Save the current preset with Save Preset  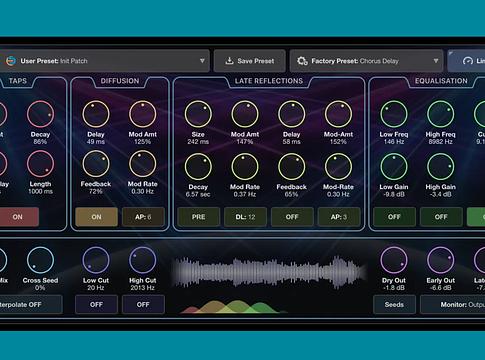[x=250, y=61]
